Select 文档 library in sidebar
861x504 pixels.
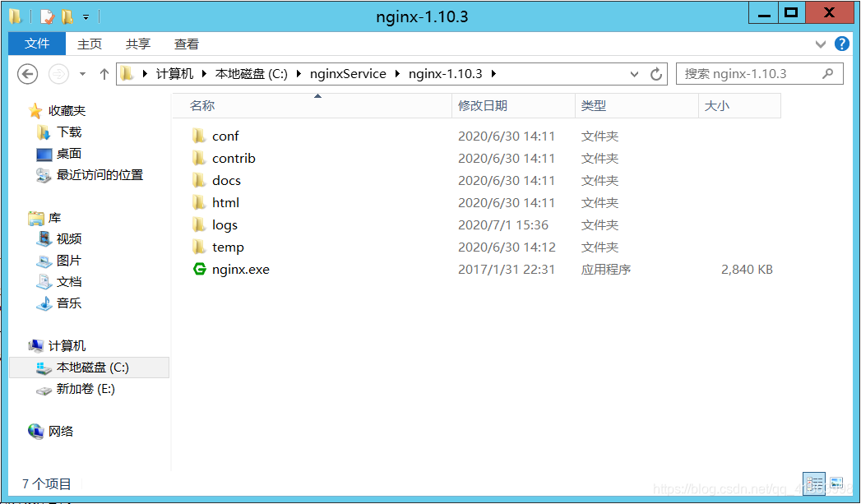pyautogui.click(x=68, y=282)
